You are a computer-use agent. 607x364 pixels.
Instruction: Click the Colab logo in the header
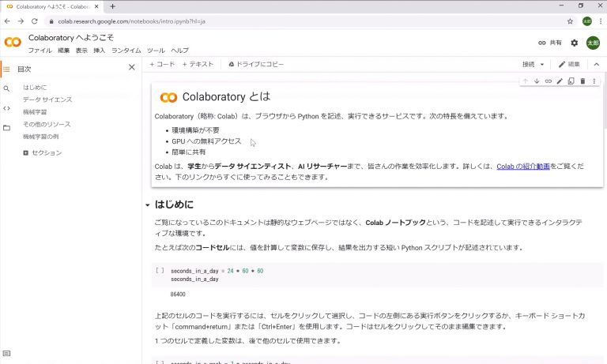[x=13, y=42]
